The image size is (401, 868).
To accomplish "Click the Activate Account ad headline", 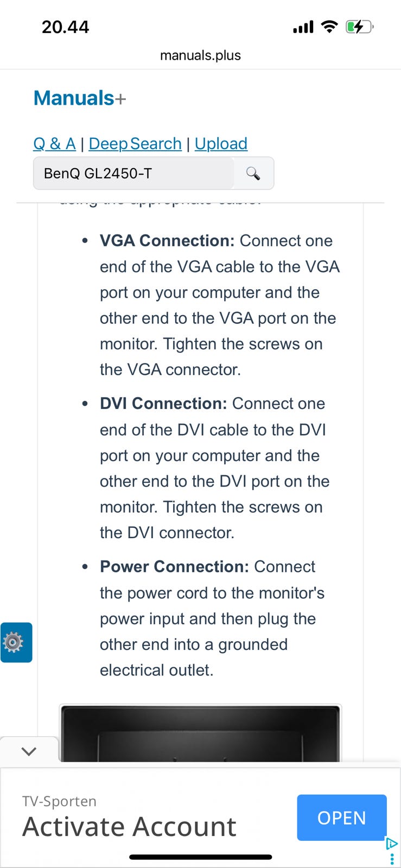I will pyautogui.click(x=129, y=827).
